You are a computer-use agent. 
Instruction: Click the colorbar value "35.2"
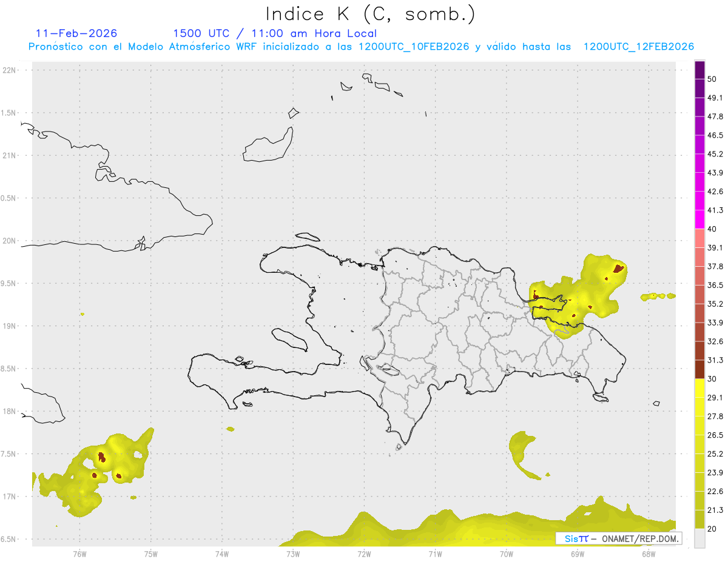(x=715, y=304)
